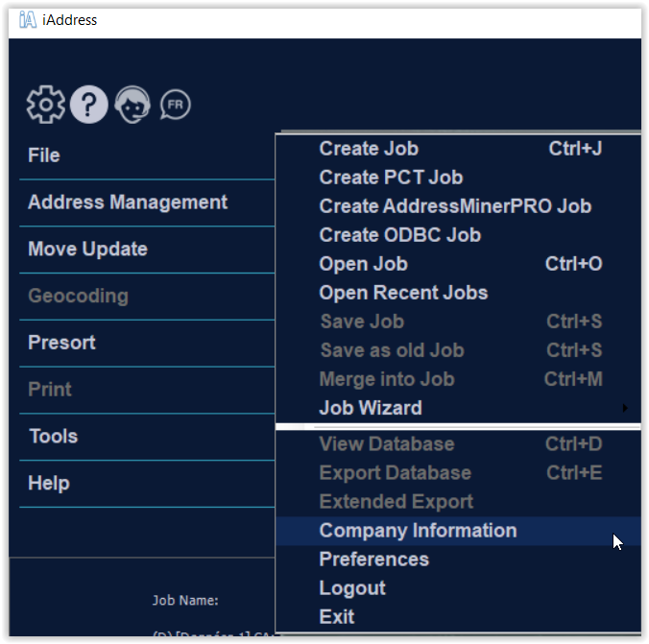The height and width of the screenshot is (644, 649).
Task: Click the iAddress logo in title bar
Action: (x=27, y=19)
